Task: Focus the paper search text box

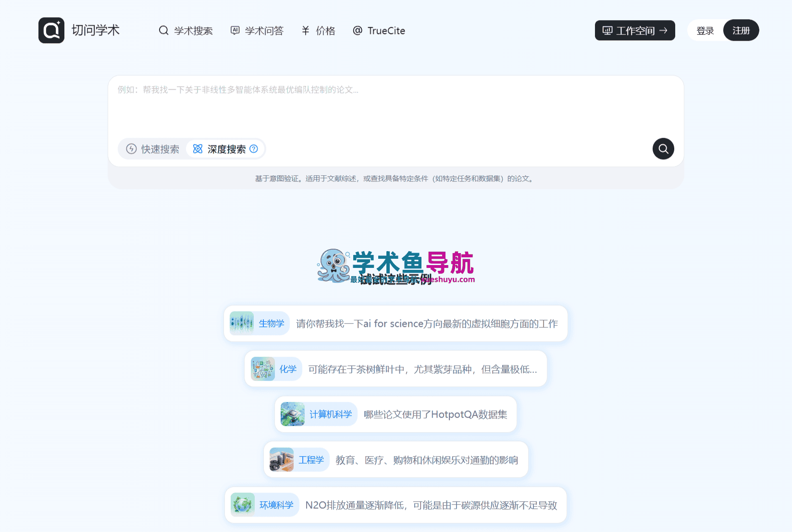Action: (396, 106)
